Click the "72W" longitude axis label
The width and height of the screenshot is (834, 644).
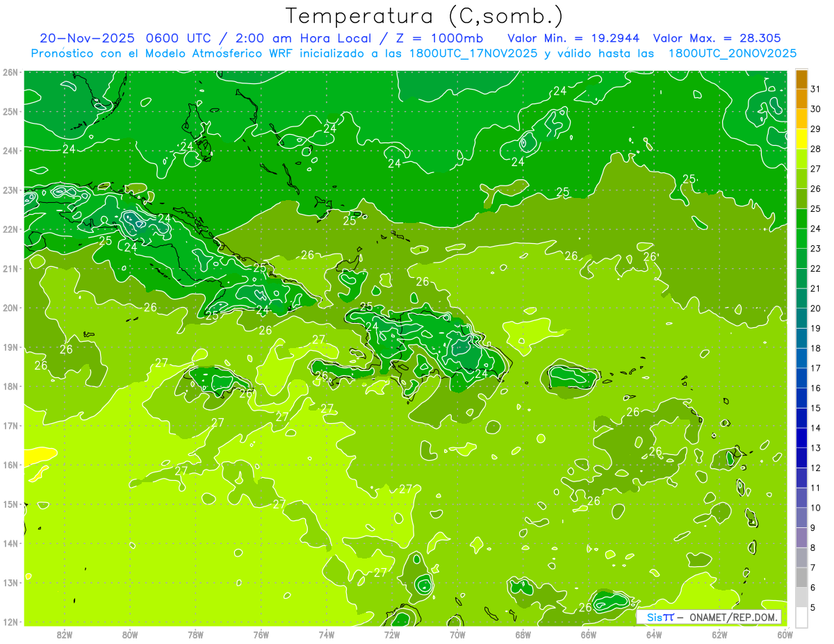(392, 634)
